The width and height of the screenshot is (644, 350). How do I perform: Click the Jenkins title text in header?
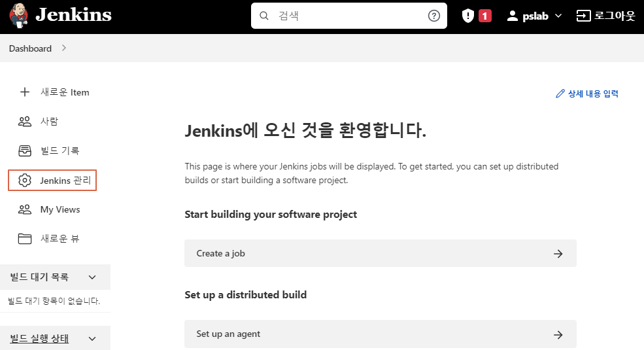point(73,15)
